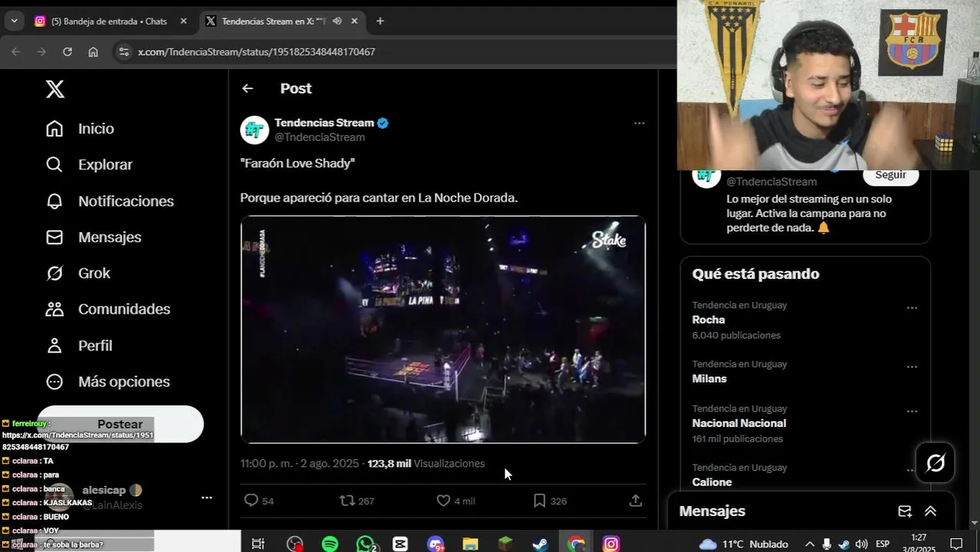Click the browser forward button
The width and height of the screenshot is (980, 552).
pyautogui.click(x=41, y=52)
